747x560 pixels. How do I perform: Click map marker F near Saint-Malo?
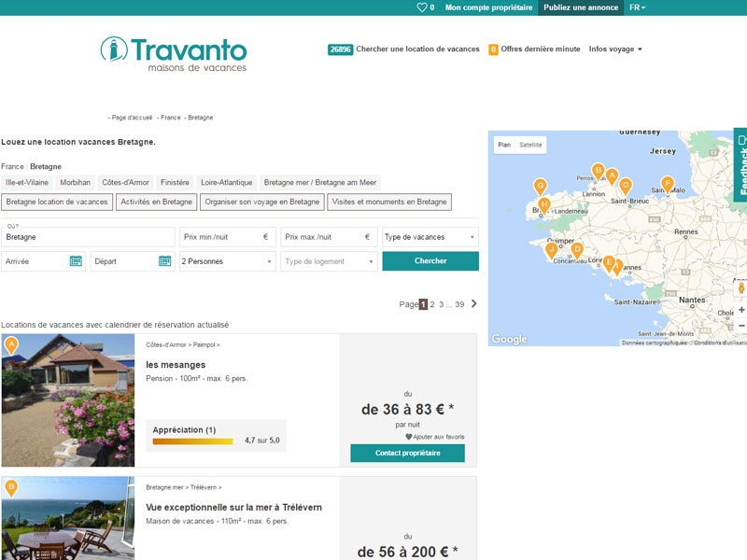pyautogui.click(x=668, y=185)
